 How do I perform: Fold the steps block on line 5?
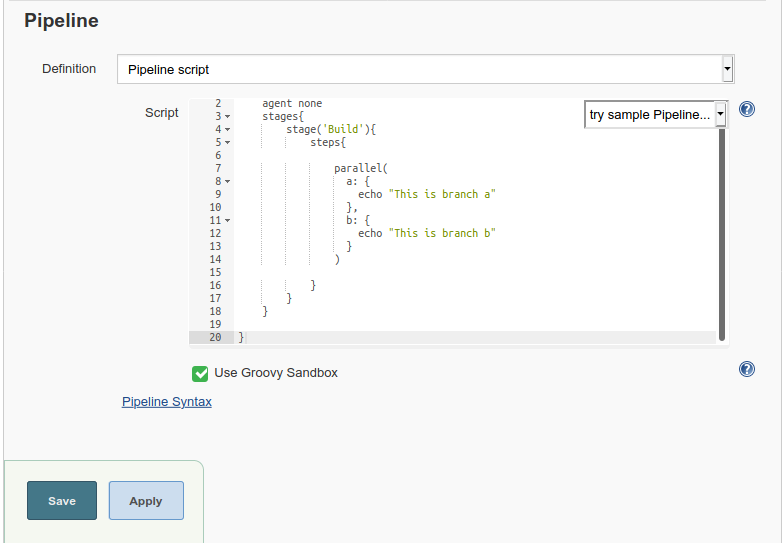228,143
